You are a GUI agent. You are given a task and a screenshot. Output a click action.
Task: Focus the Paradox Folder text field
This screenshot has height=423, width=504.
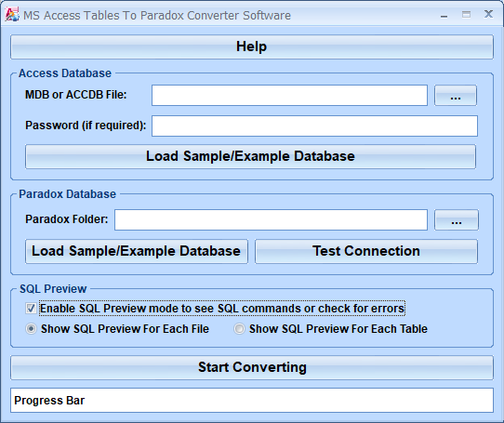pos(271,219)
